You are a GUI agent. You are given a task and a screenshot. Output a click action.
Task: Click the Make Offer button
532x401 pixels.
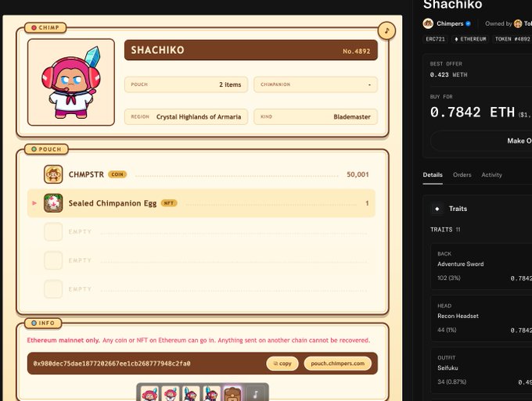(482, 141)
